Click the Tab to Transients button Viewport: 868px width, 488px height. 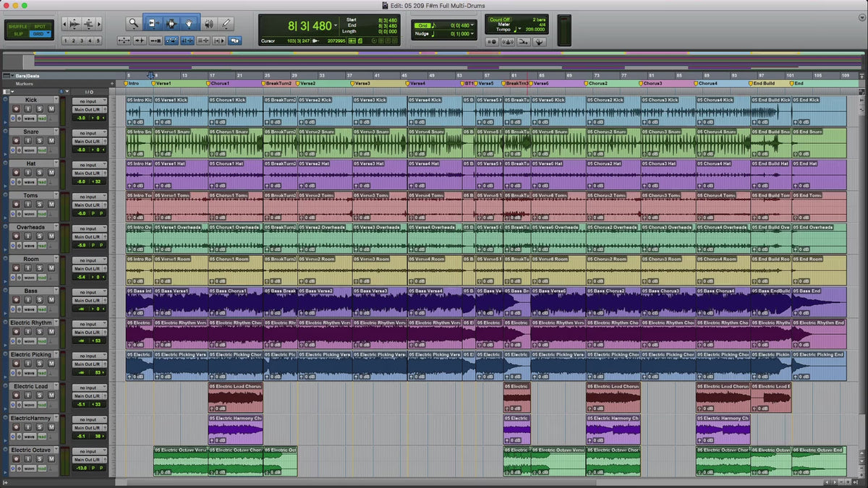coord(140,41)
